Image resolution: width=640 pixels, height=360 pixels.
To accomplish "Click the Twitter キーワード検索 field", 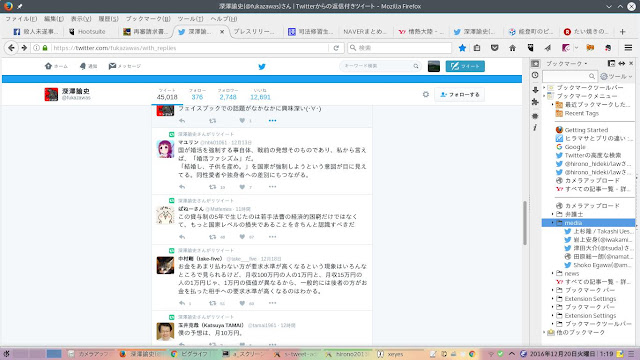I will tap(380, 66).
